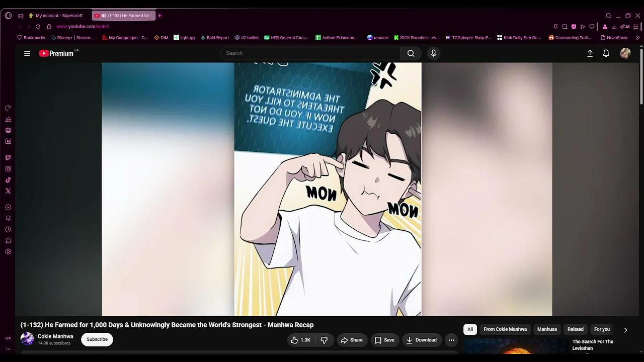Open the YouTube upload/create icon
Image resolution: width=644 pixels, height=362 pixels.
(x=590, y=53)
